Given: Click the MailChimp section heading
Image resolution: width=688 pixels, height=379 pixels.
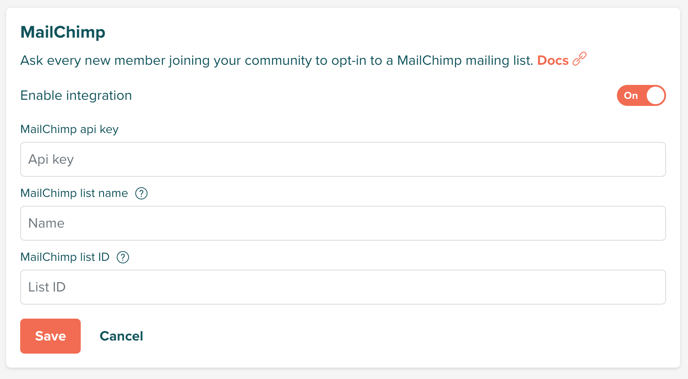Looking at the screenshot, I should tap(63, 32).
